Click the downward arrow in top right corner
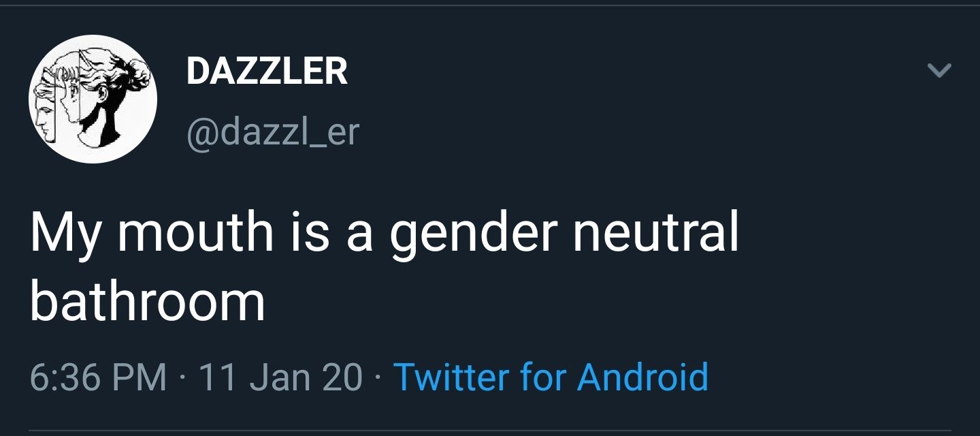The height and width of the screenshot is (436, 980). pos(939,70)
